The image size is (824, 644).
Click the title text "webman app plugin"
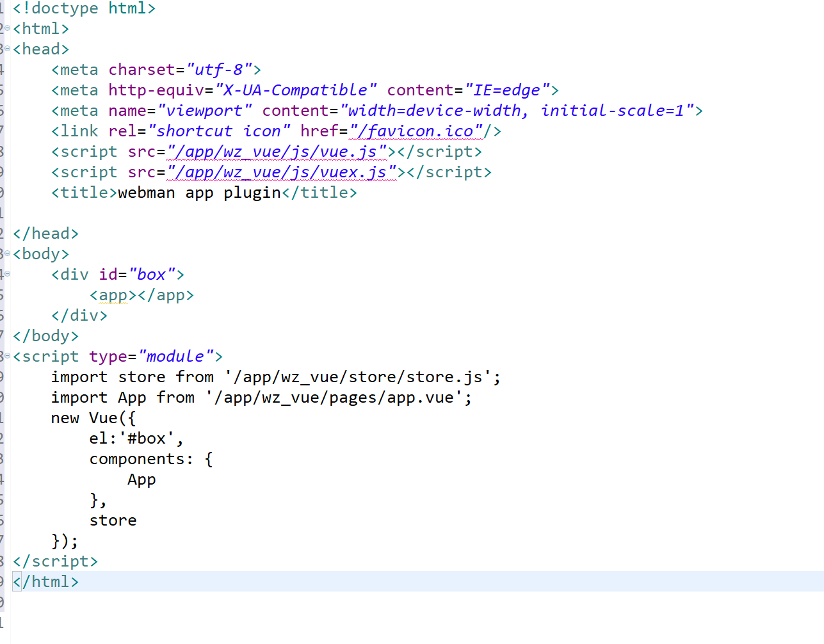[x=200, y=193]
